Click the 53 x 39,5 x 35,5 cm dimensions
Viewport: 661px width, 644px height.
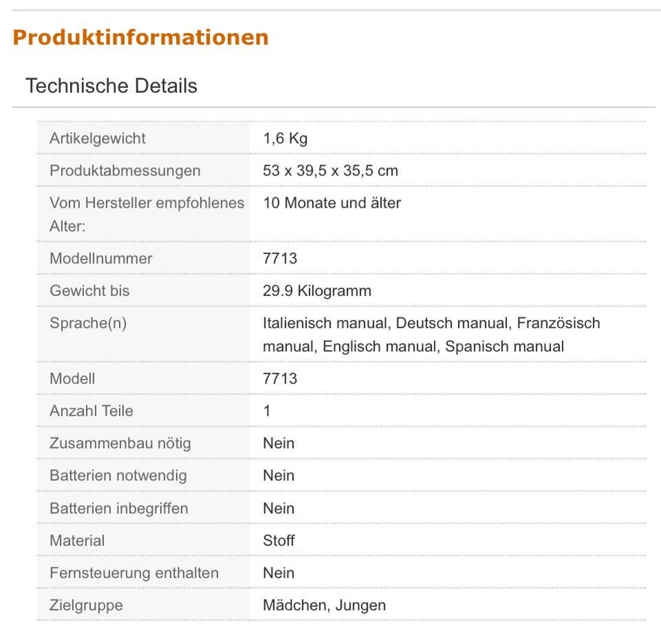point(330,171)
